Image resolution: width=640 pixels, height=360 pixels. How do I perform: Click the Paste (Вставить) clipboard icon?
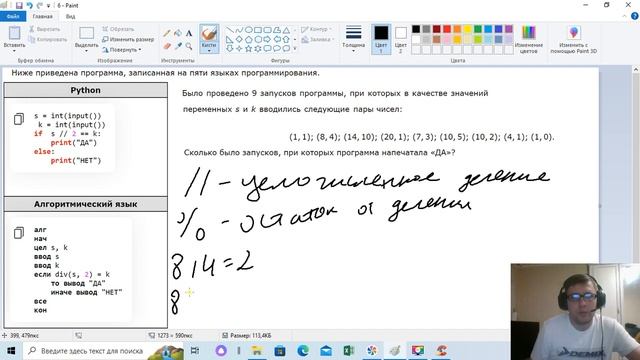pos(15,33)
